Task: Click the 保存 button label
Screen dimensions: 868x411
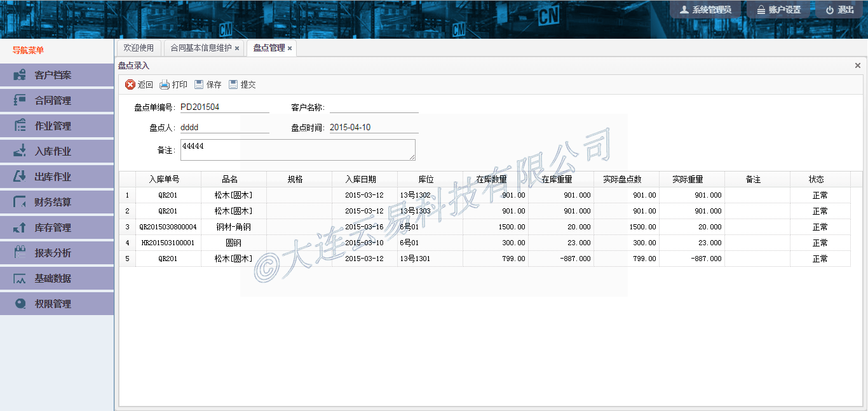Action: coord(214,84)
